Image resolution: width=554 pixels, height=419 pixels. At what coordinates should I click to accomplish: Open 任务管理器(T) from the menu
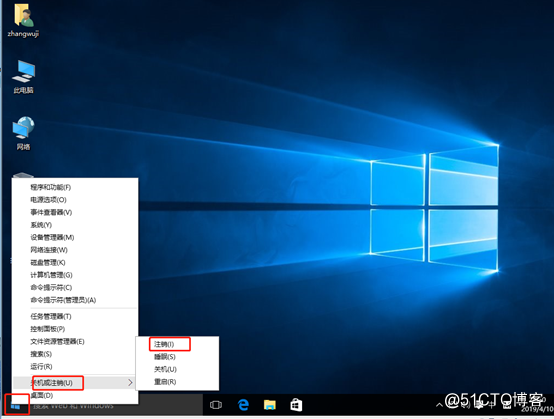(75, 317)
